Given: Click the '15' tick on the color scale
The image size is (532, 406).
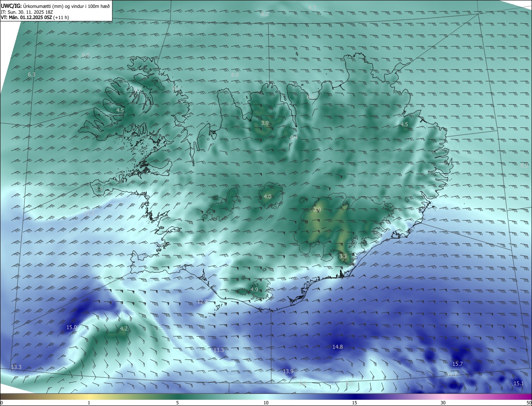Looking at the screenshot, I should click(x=355, y=403).
